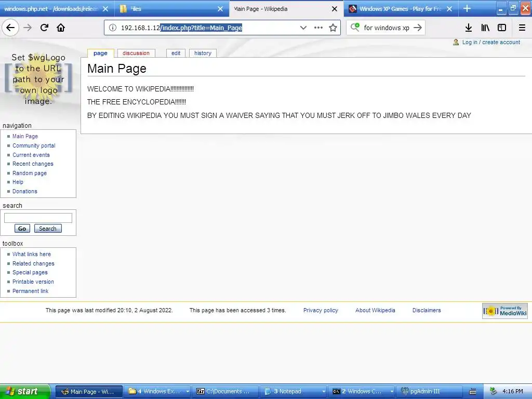This screenshot has width=532, height=399.
Task: Click the search engine magnifier icon
Action: [x=355, y=27]
